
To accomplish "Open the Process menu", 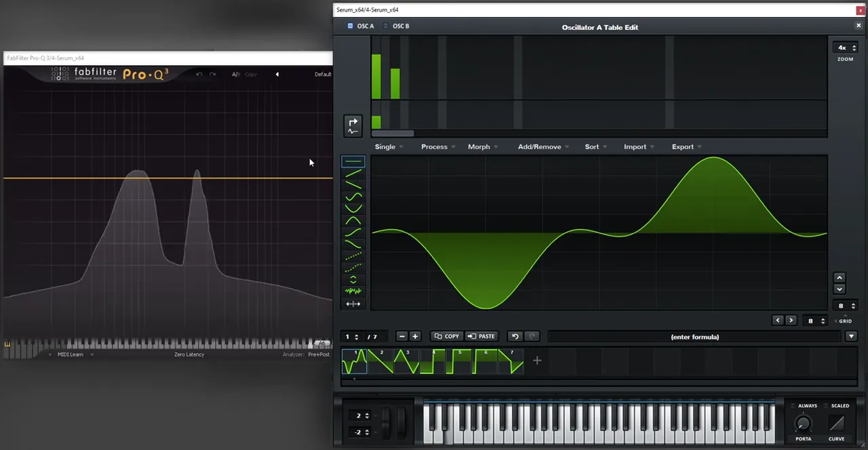I will [438, 146].
